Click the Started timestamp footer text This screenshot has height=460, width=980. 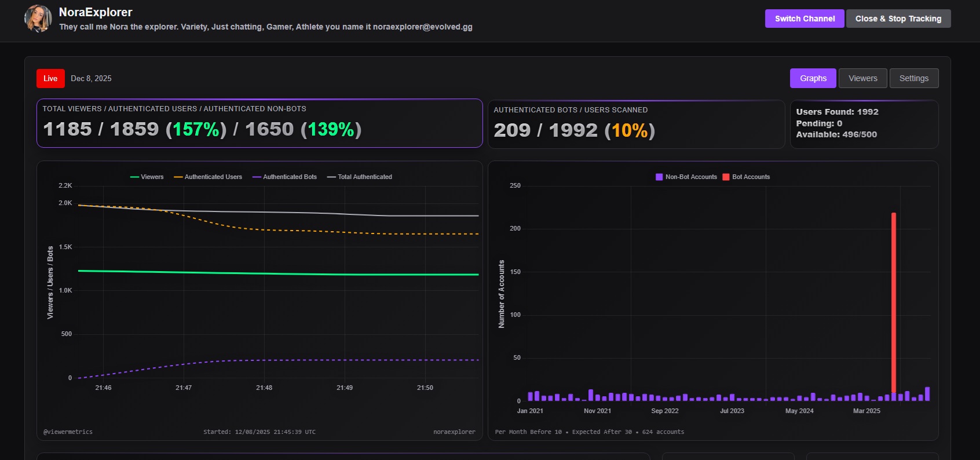[259, 432]
